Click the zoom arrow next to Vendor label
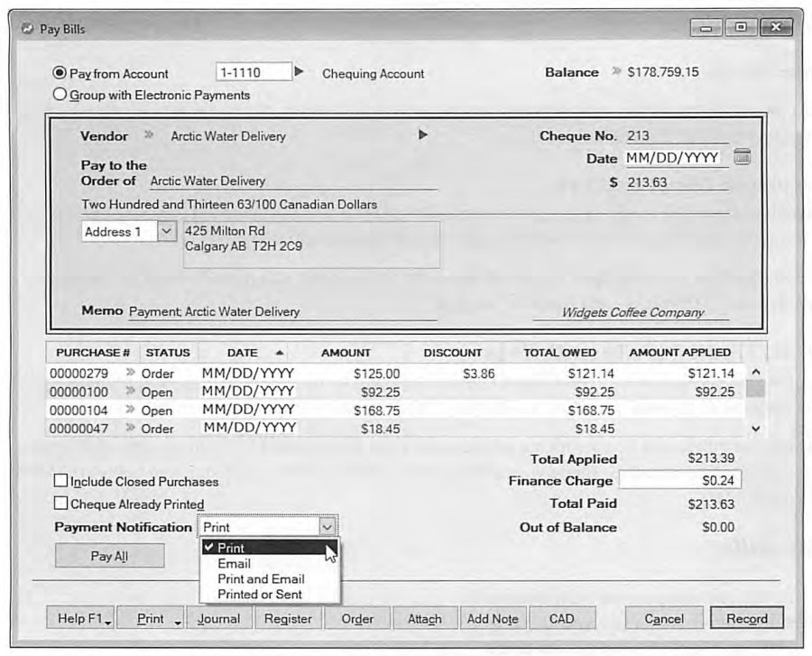 (x=149, y=135)
